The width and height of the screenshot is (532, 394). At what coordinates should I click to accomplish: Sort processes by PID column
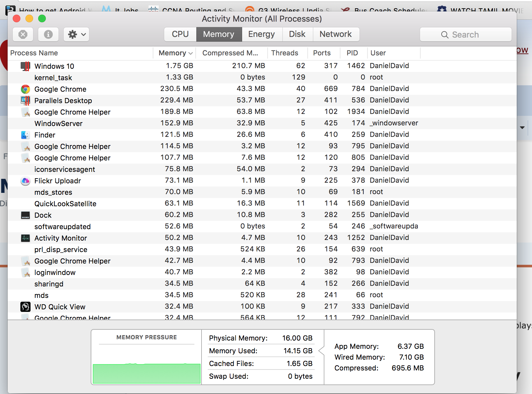point(354,53)
